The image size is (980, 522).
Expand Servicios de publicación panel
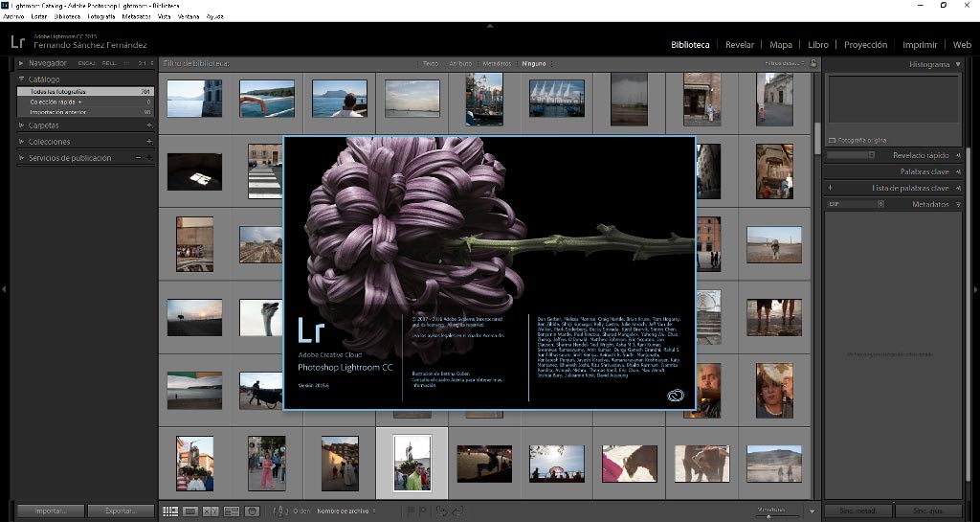[x=21, y=158]
